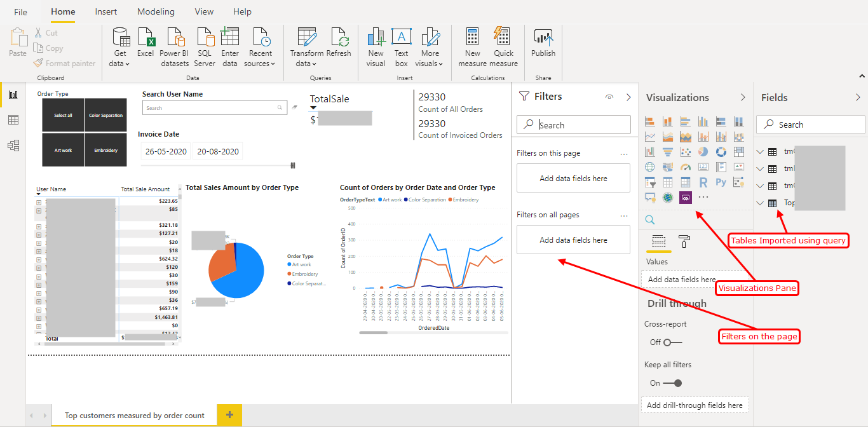Open Data view from left sidebar
The height and width of the screenshot is (427, 868).
point(13,120)
